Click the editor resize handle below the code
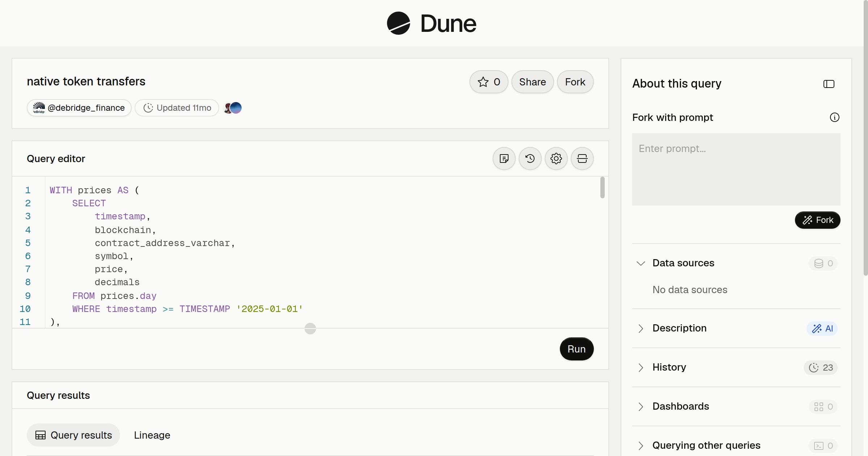The height and width of the screenshot is (456, 868). tap(310, 329)
